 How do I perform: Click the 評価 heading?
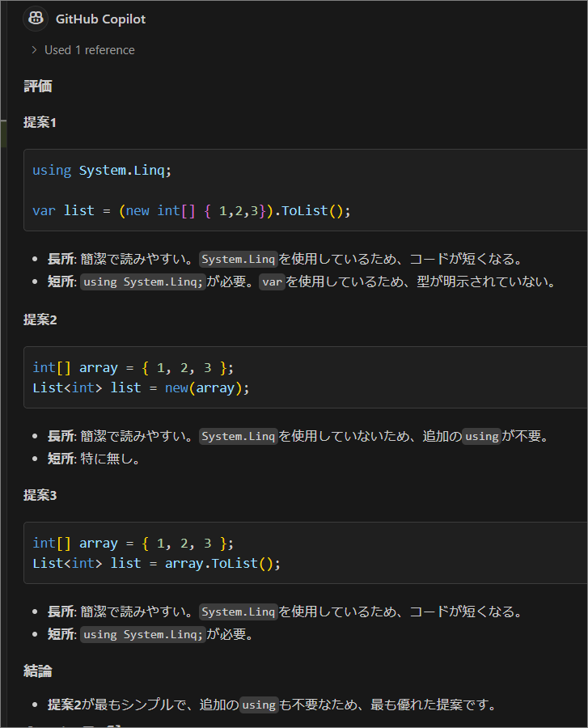click(38, 84)
